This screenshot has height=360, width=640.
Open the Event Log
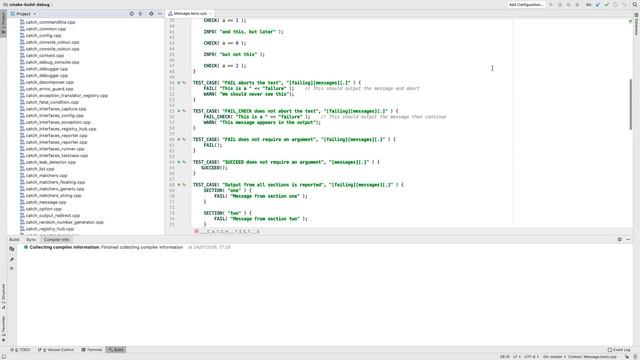[619, 350]
